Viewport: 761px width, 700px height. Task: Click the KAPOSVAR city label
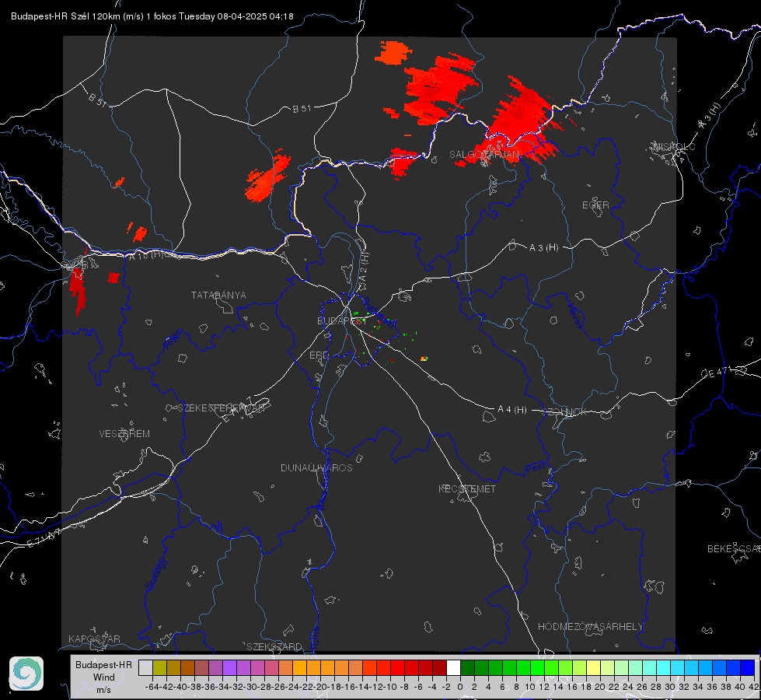click(x=94, y=639)
